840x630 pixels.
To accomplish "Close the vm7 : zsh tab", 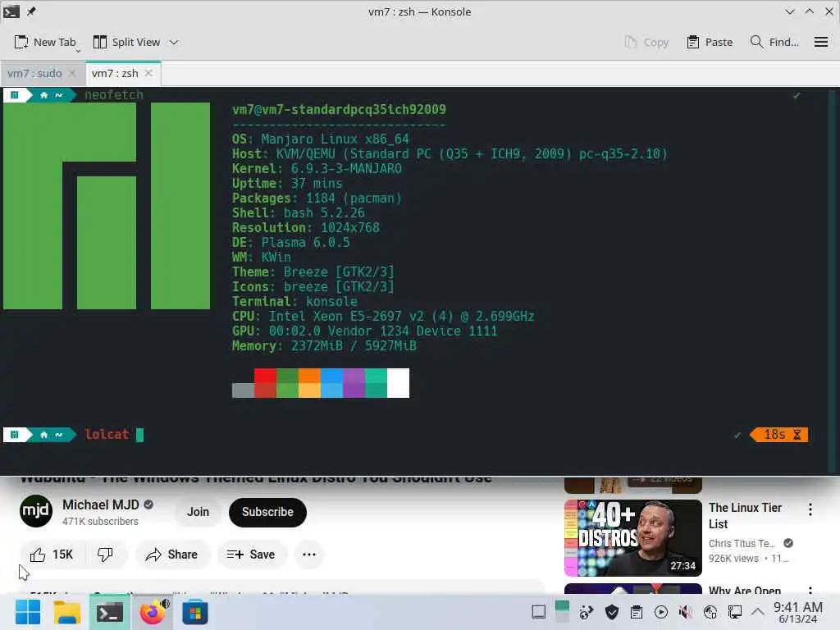I will 149,73.
